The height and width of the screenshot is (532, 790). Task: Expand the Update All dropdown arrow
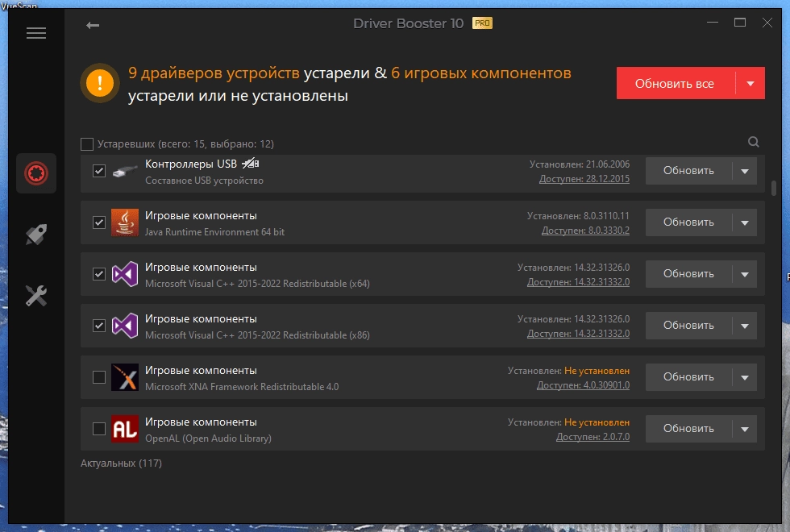pos(750,83)
